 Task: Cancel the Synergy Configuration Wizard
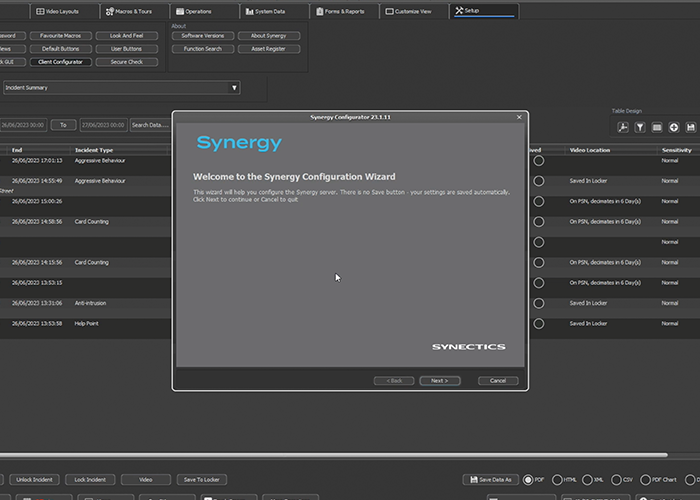pyautogui.click(x=498, y=381)
